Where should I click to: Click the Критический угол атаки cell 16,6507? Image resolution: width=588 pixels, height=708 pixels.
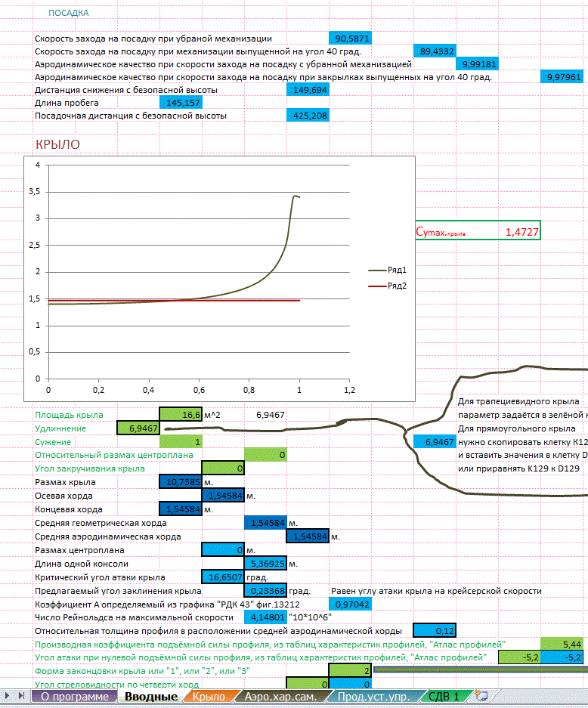click(x=224, y=578)
